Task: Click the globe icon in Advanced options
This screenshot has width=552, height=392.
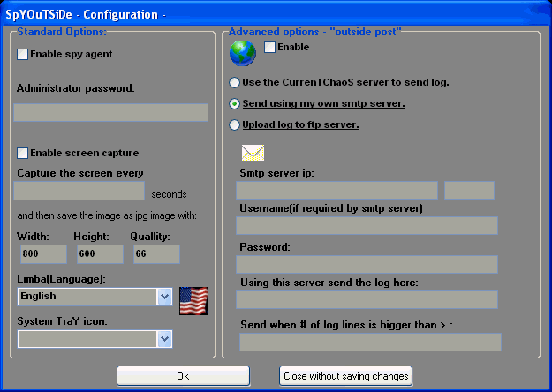Action: pyautogui.click(x=242, y=55)
